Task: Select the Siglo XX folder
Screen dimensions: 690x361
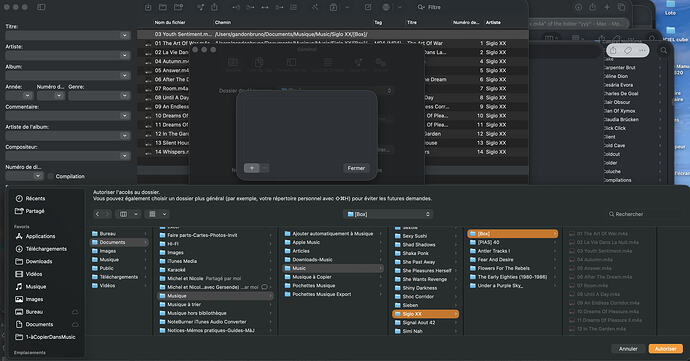Action: pos(426,314)
